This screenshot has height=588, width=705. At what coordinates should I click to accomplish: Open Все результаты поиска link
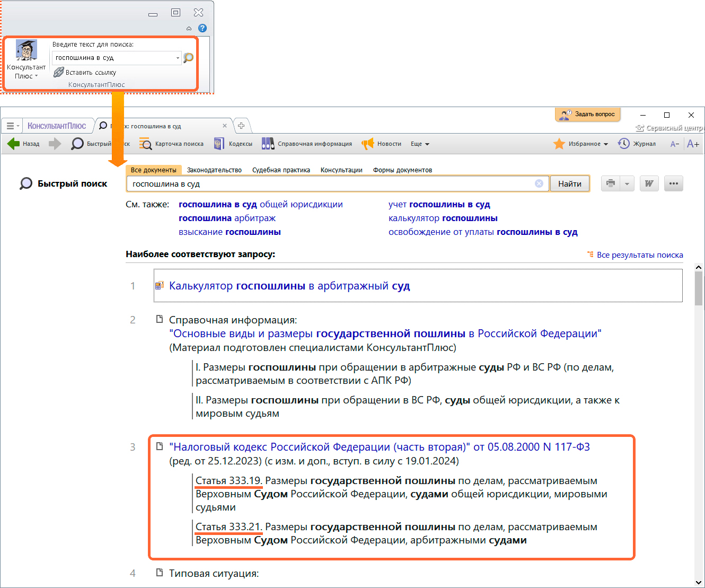point(640,254)
